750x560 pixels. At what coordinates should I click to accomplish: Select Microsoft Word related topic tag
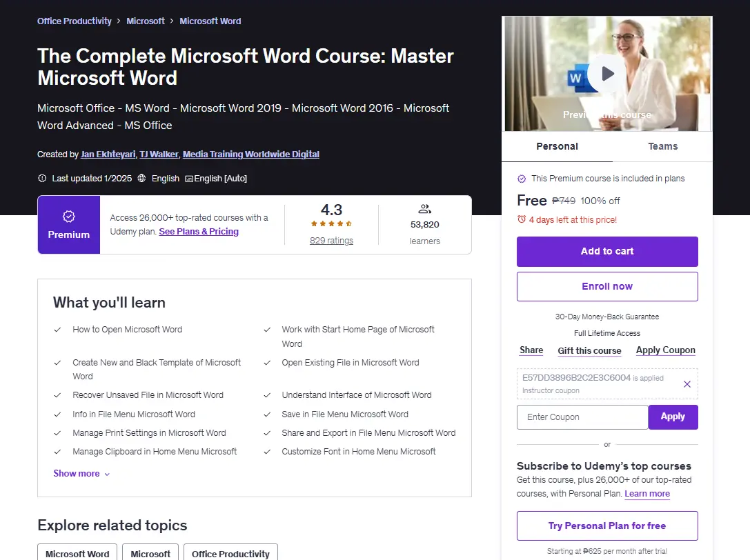click(x=77, y=553)
